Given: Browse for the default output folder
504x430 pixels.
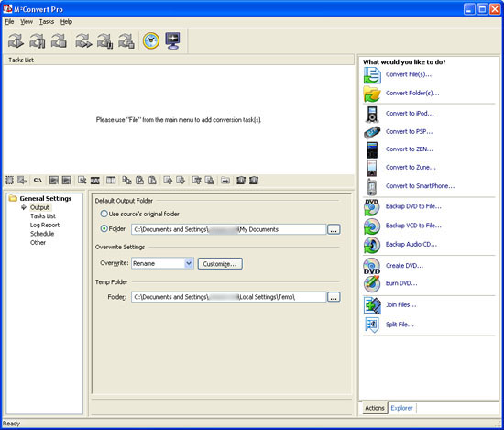Looking at the screenshot, I should click(x=334, y=229).
